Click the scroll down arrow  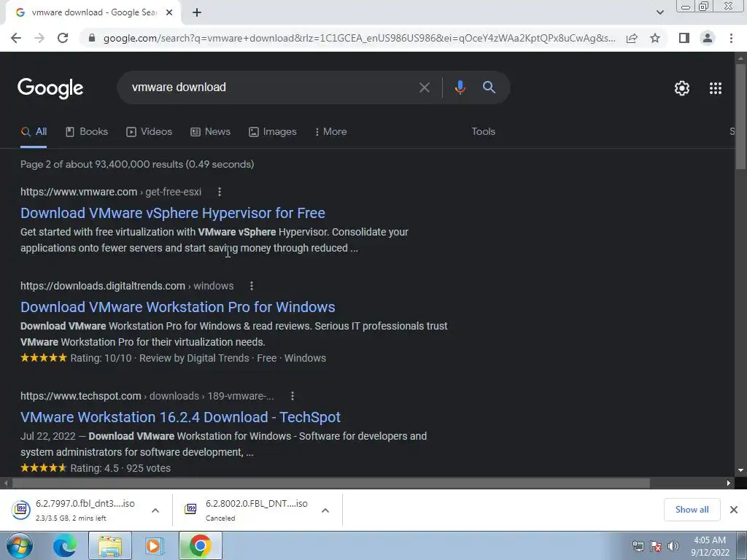click(x=740, y=470)
